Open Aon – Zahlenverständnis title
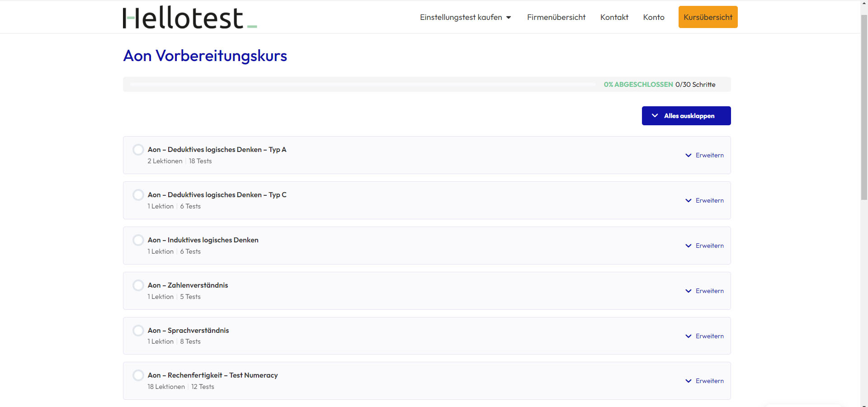 point(188,285)
